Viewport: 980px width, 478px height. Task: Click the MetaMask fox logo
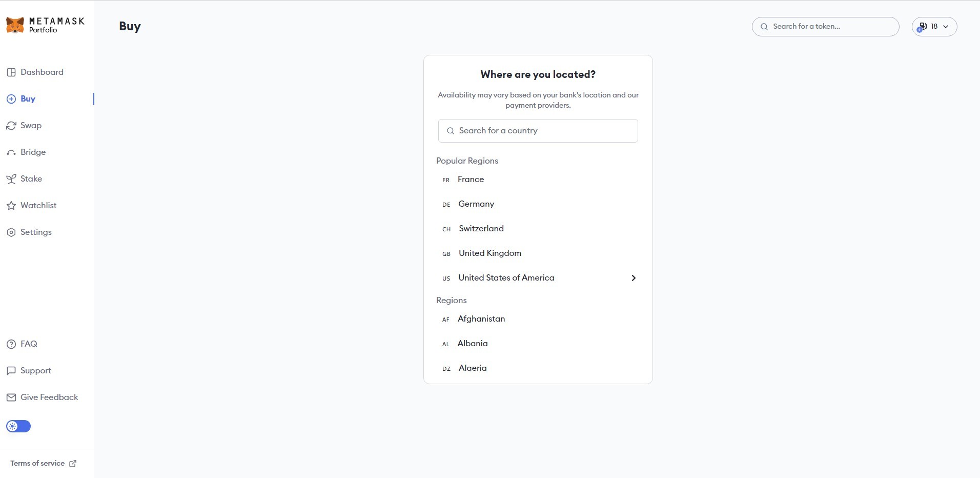tap(15, 24)
